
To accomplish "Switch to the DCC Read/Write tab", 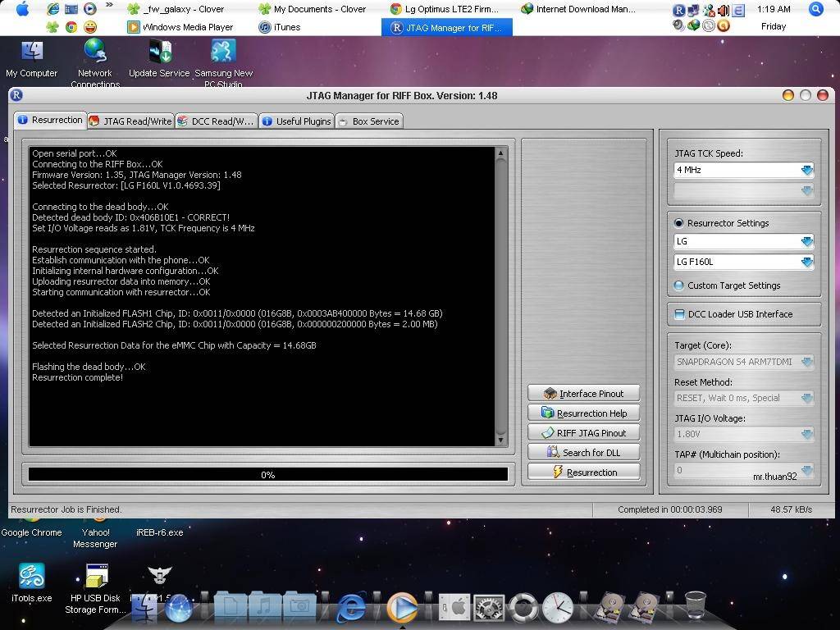I will (x=217, y=121).
